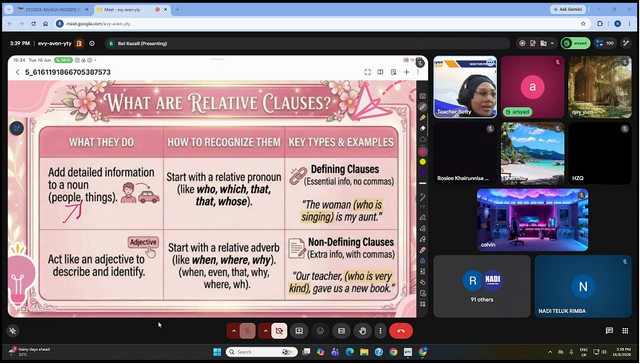
Task: Click the green arsyad pill in top bar
Action: tap(576, 43)
